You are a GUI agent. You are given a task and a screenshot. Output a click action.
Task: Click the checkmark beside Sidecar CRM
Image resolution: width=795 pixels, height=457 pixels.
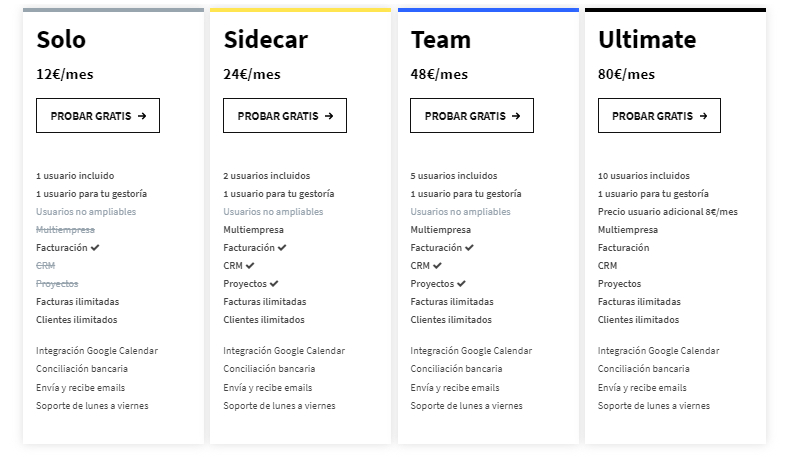click(250, 265)
